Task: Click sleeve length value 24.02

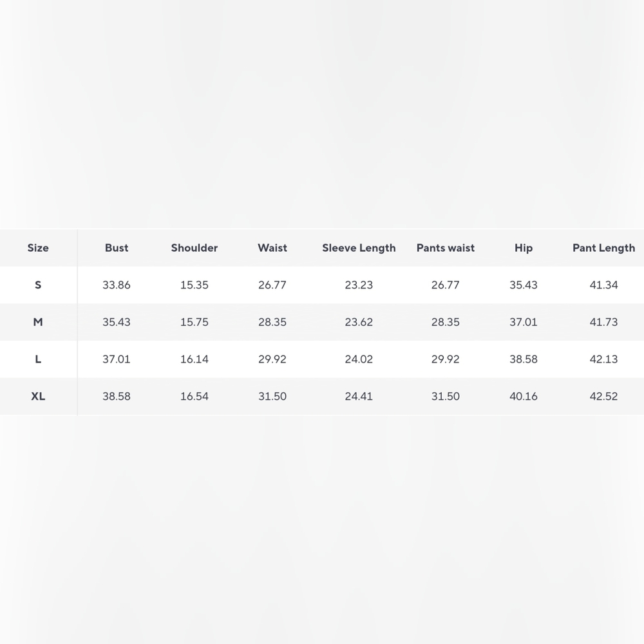Action: pos(359,359)
